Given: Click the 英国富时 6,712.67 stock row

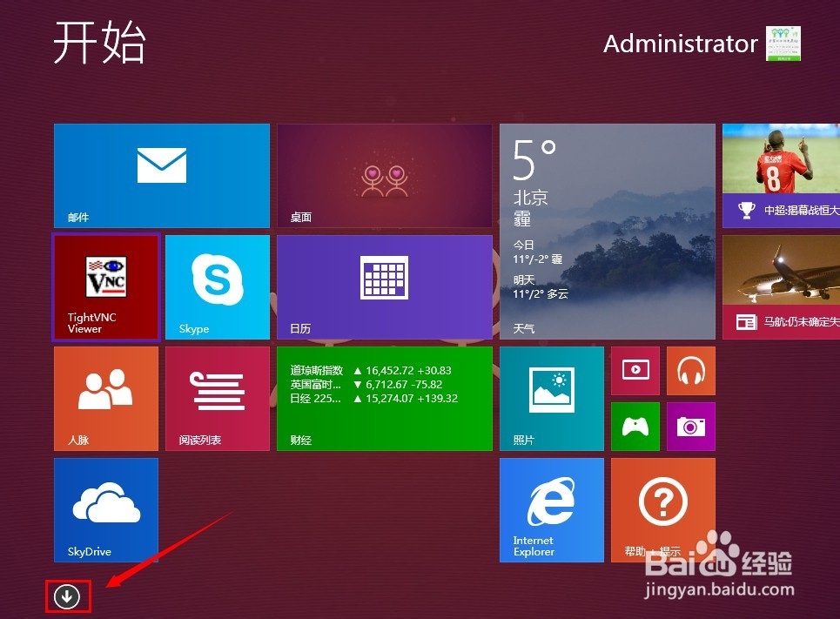Looking at the screenshot, I should [366, 384].
